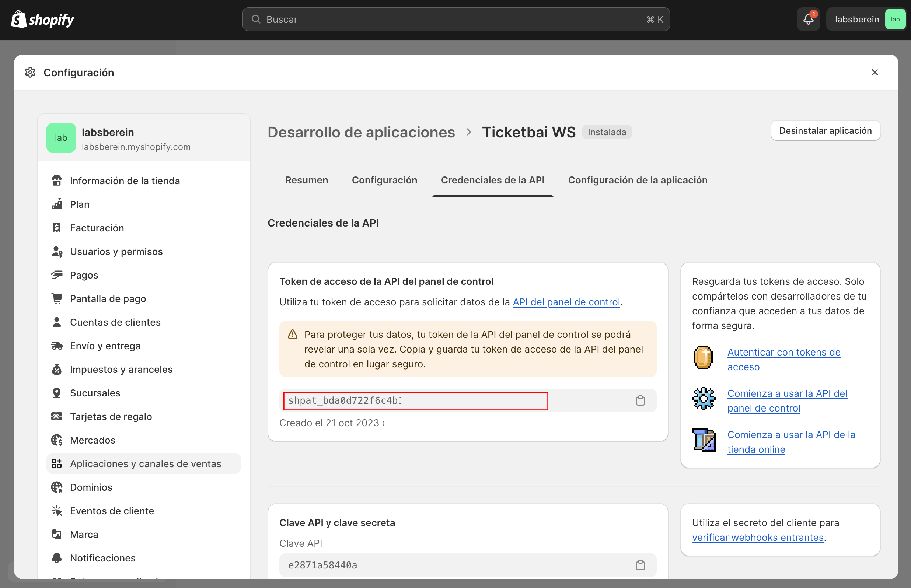The width and height of the screenshot is (911, 588).
Task: Click the Shopify logo
Action: pos(42,19)
